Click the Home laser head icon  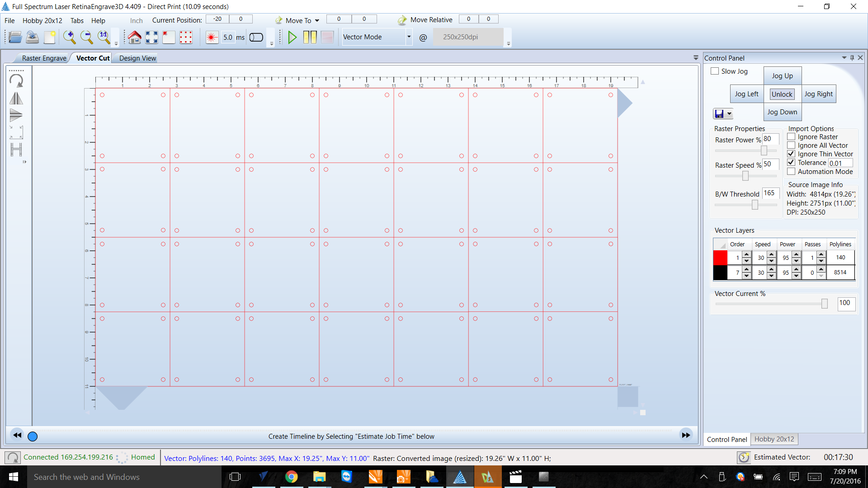[x=134, y=37]
